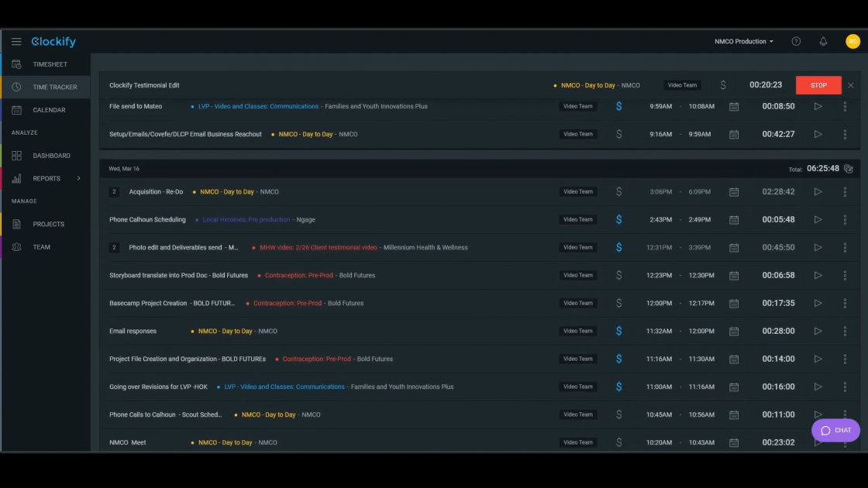Open date picker for Setup/Emails/Covefe entry
This screenshot has width=868, height=488.
(734, 135)
